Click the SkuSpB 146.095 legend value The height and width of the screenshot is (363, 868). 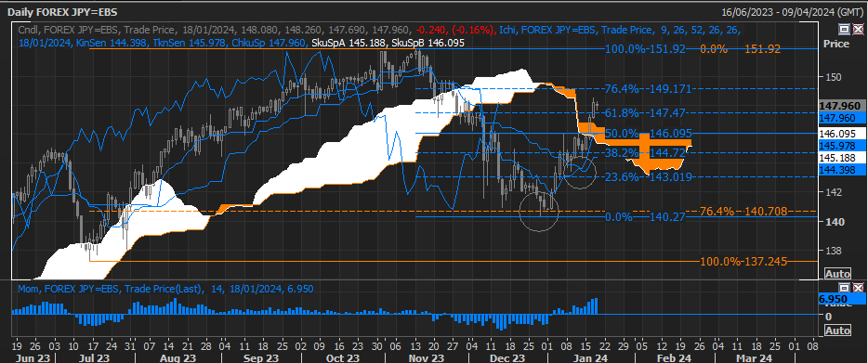pyautogui.click(x=427, y=43)
